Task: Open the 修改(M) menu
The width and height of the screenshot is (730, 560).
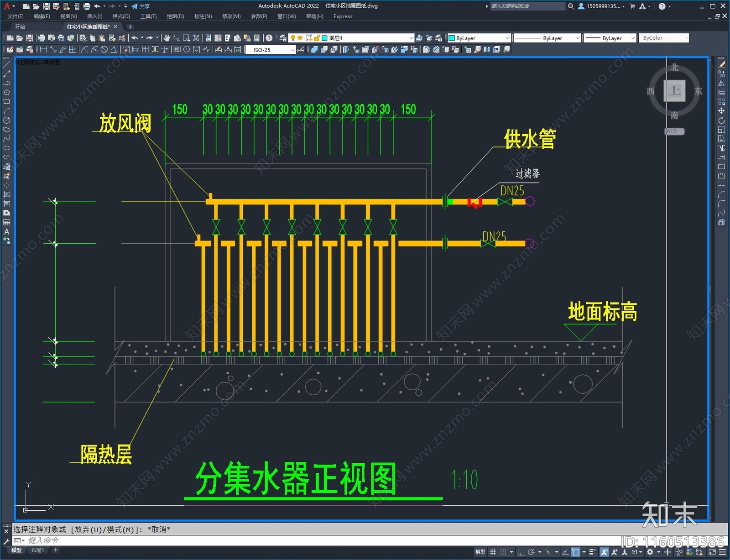Action: click(231, 16)
